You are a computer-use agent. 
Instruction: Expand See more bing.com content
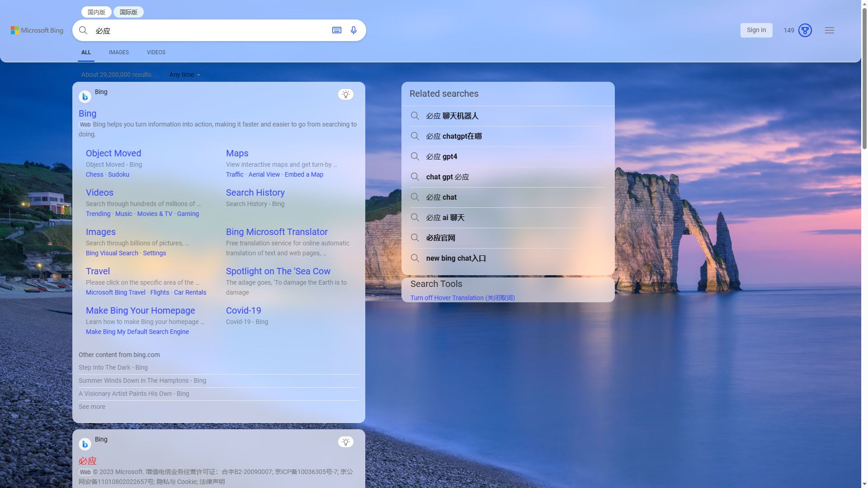[92, 407]
